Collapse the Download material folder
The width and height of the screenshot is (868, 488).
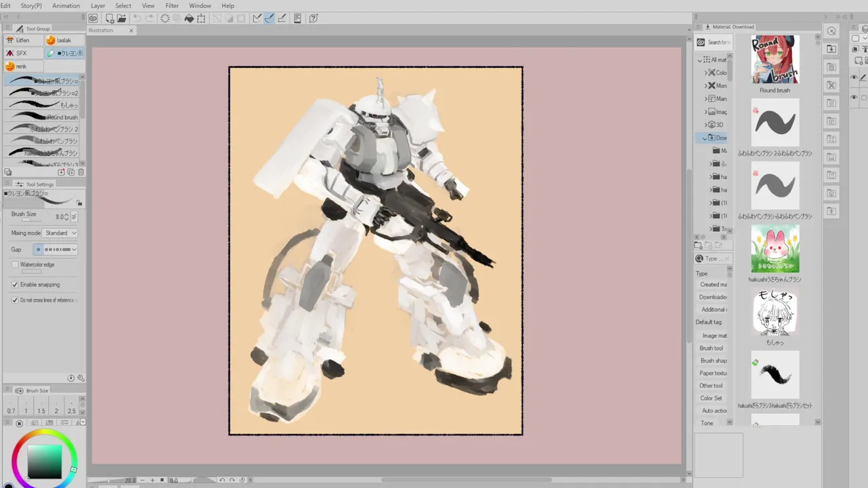click(706, 138)
